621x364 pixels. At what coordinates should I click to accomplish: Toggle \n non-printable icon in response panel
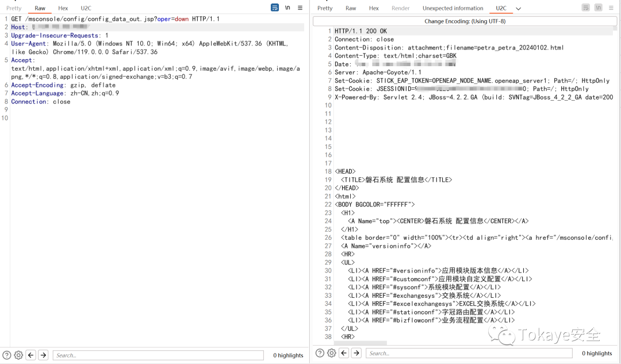coord(599,7)
